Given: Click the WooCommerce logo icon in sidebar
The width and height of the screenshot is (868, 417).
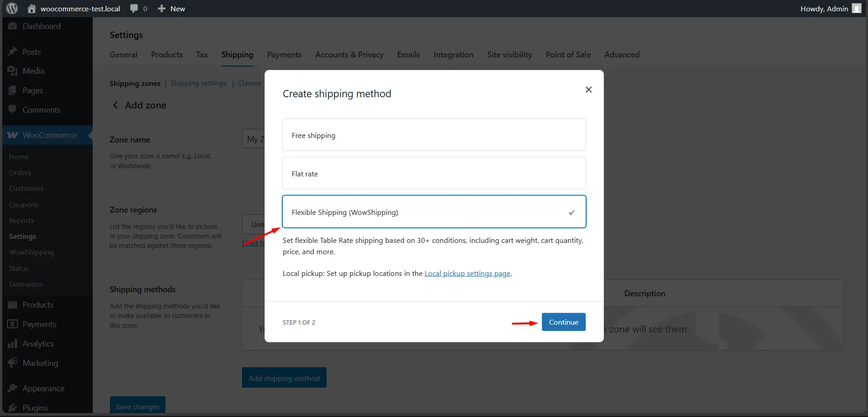Looking at the screenshot, I should (x=13, y=135).
